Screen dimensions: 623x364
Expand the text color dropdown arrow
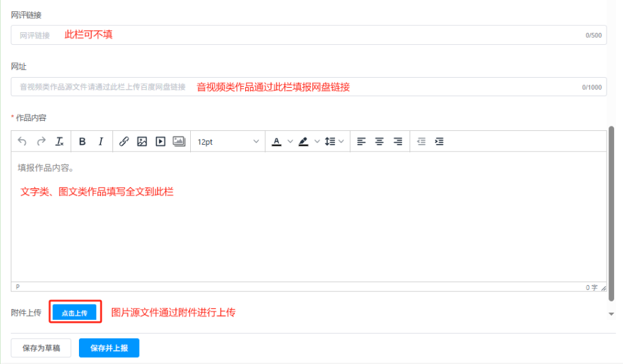point(290,142)
